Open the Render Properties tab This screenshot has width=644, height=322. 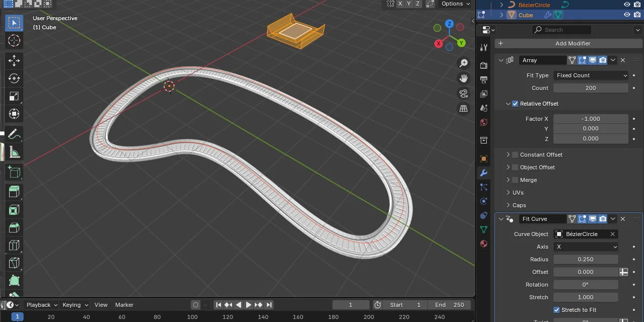click(484, 65)
